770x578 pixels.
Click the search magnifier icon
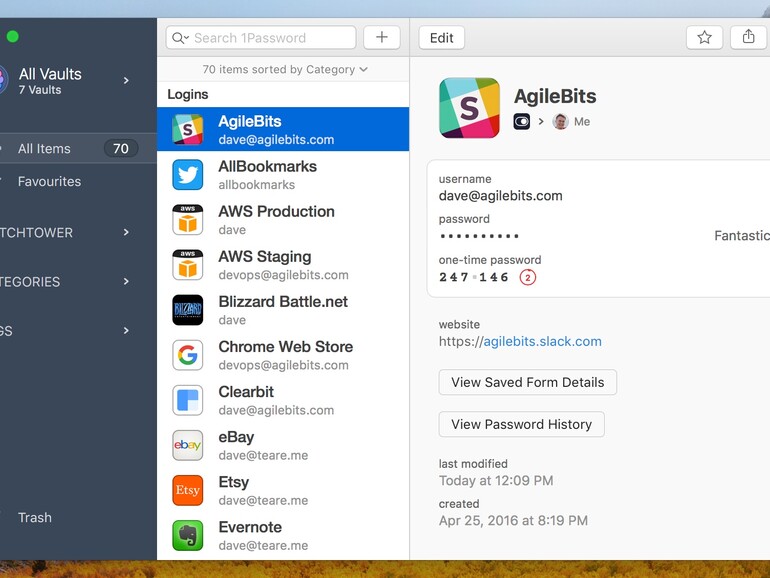(178, 38)
